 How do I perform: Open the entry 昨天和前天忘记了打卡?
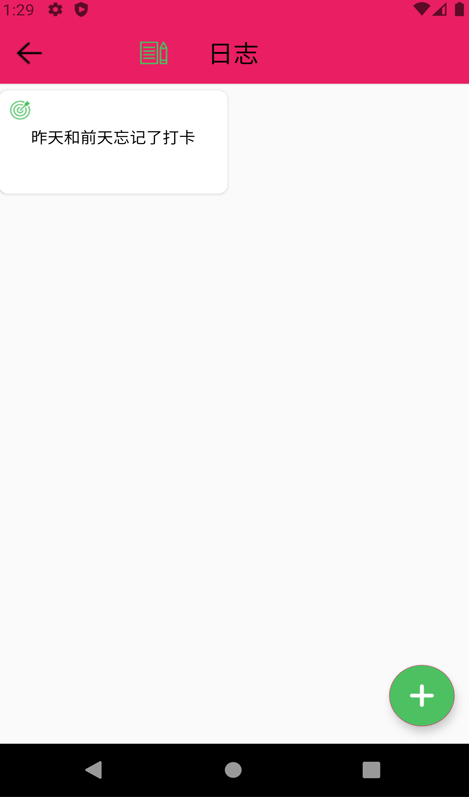pos(113,138)
